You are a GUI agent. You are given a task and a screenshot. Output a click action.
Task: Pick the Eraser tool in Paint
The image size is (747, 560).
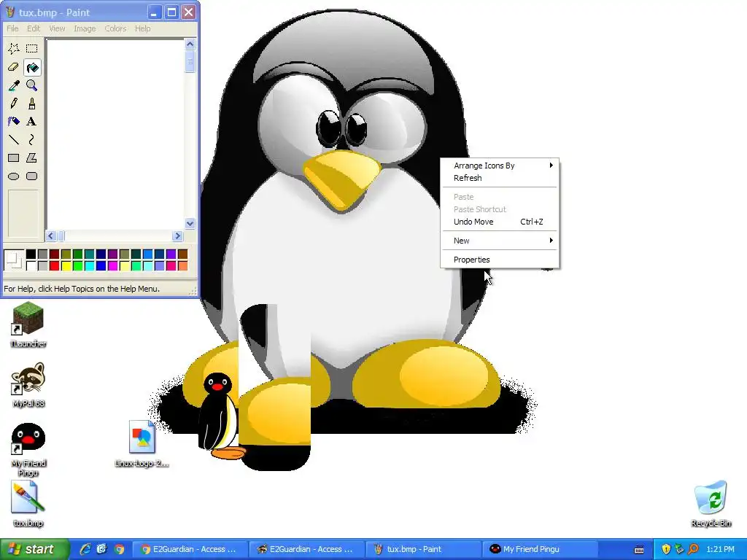14,67
